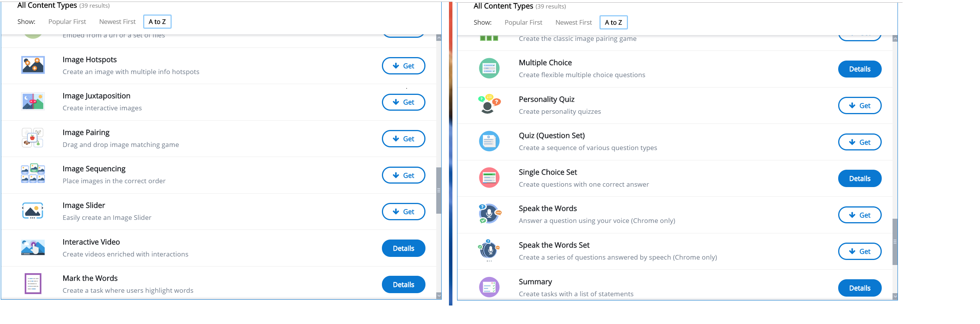Click the Image Hotspots icon
The height and width of the screenshot is (324, 980).
(x=33, y=65)
